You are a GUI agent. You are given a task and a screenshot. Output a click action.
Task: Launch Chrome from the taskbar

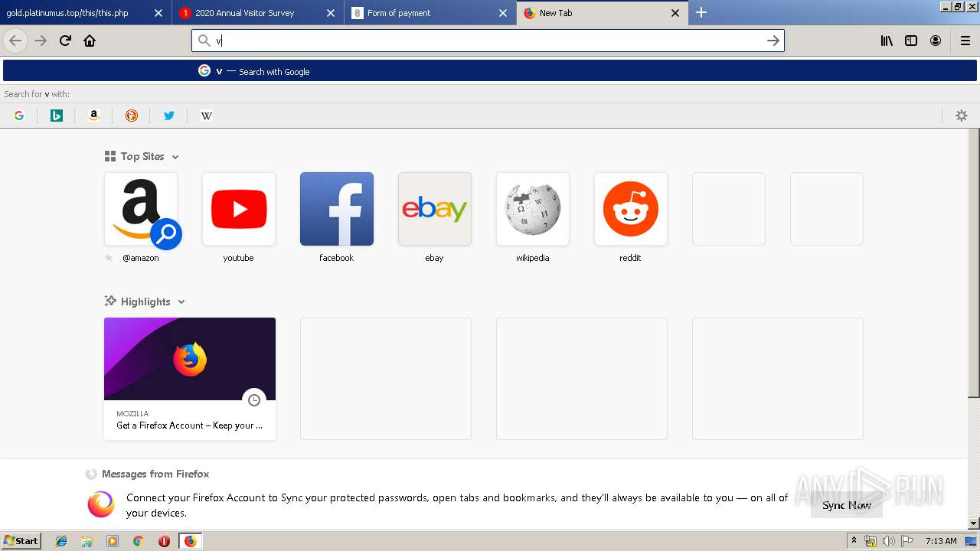pyautogui.click(x=138, y=541)
